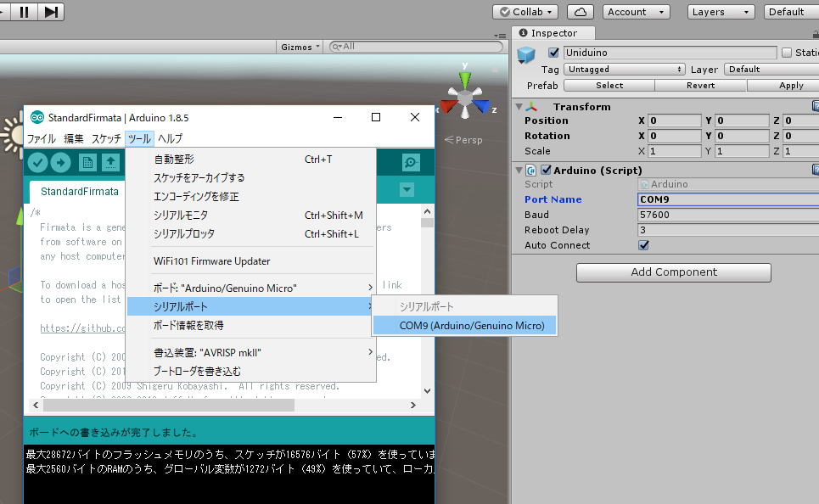Click the Reboot Delay field

coord(729,230)
